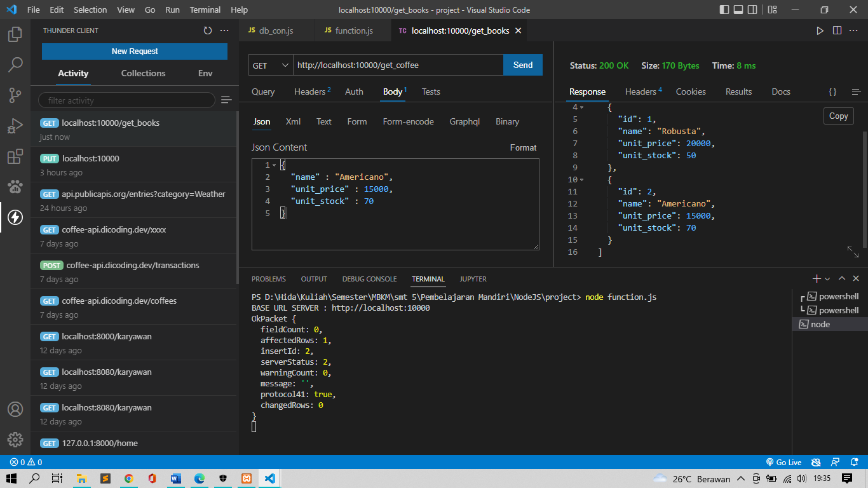The width and height of the screenshot is (868, 488).
Task: Select Form-encode body type
Action: [408, 121]
